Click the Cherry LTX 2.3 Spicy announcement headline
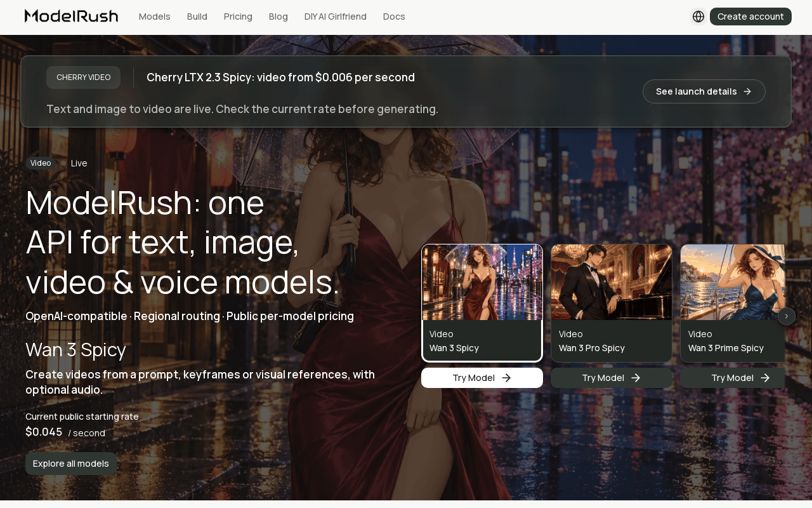The width and height of the screenshot is (812, 508). pos(280,77)
